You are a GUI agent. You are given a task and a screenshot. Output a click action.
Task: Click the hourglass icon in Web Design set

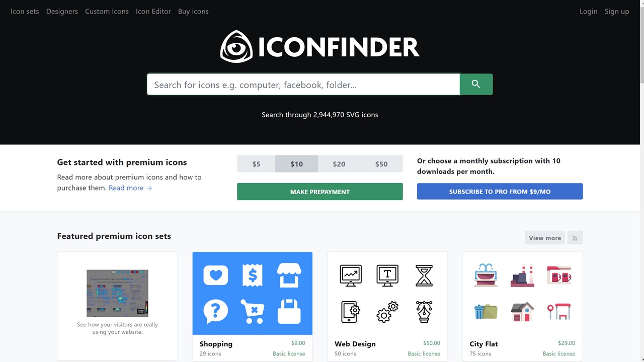[424, 276]
